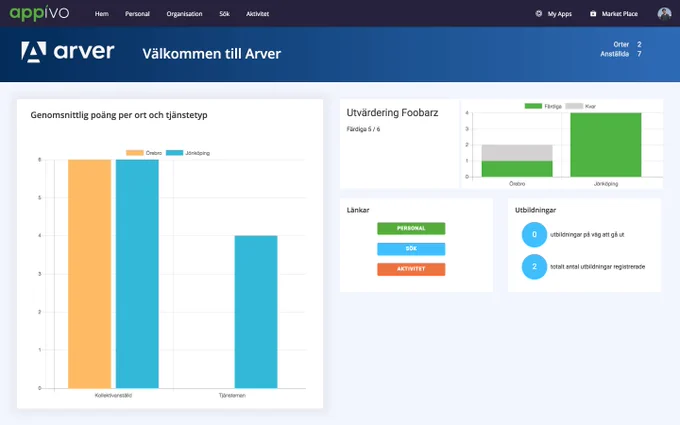
Task: Click the orange Örebro Kollektivanställd bar
Action: (89, 274)
